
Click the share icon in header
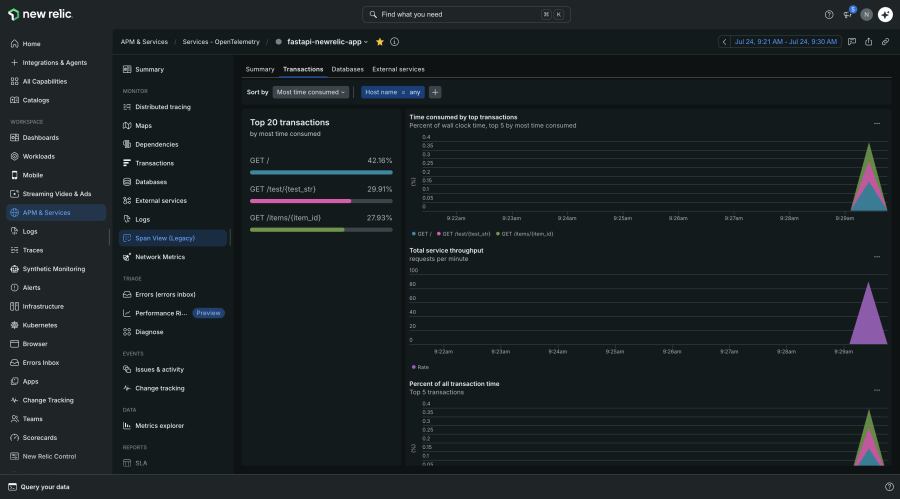(x=868, y=42)
